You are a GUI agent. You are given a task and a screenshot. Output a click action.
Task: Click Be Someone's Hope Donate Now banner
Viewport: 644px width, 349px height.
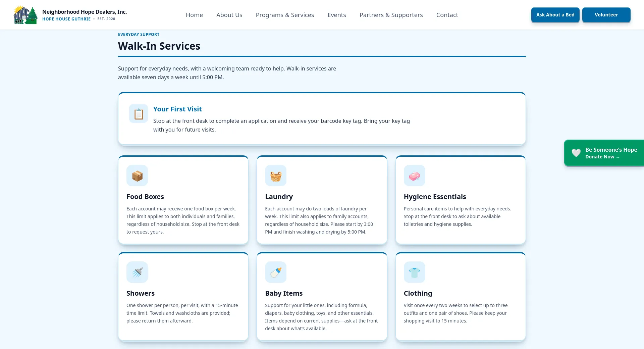tap(604, 153)
